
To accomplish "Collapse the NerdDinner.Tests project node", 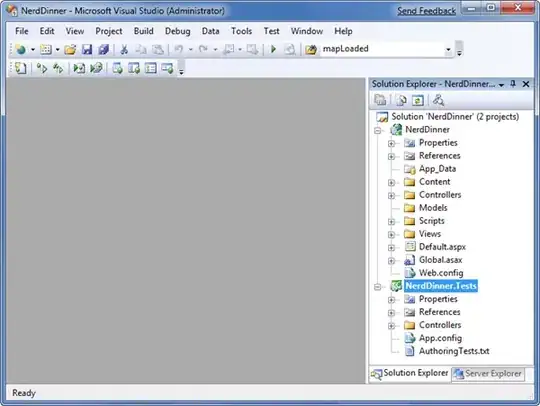I will click(378, 287).
